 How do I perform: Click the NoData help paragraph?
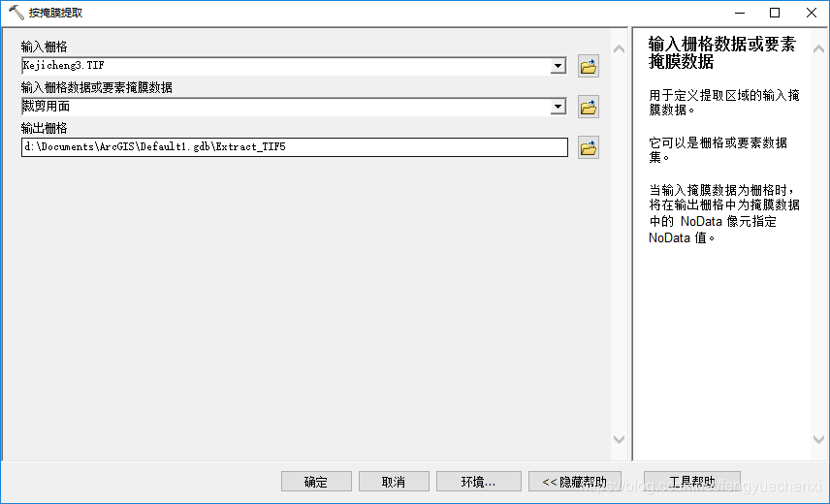pos(724,213)
